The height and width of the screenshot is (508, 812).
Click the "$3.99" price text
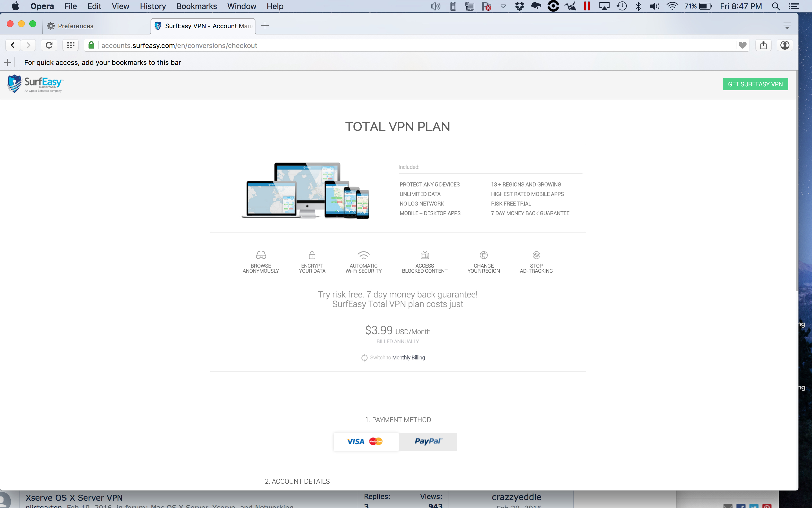379,330
